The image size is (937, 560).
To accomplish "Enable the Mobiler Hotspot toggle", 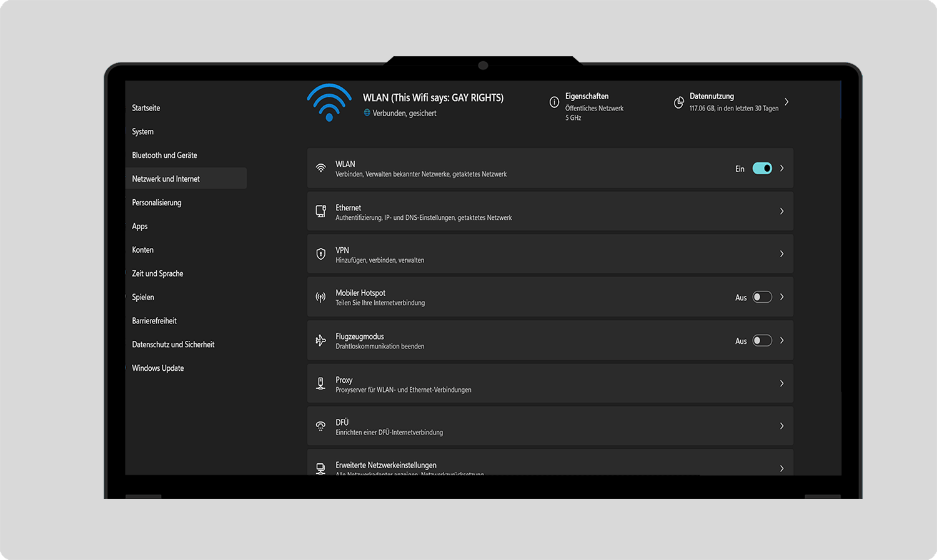I will [x=762, y=297].
